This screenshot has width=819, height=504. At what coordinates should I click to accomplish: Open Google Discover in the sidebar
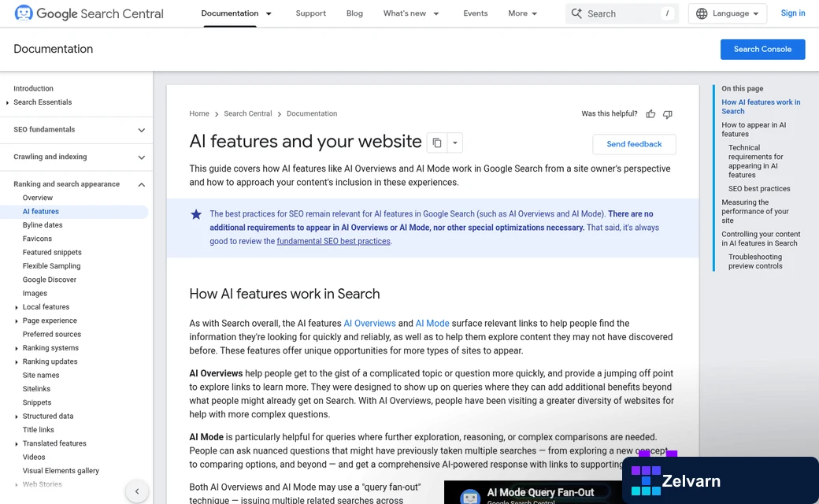(x=50, y=280)
